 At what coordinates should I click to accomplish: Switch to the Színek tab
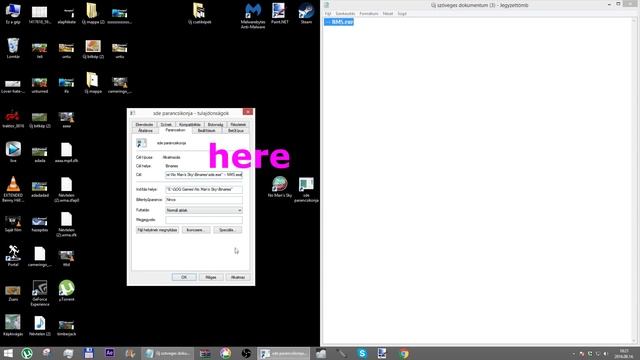[166, 124]
